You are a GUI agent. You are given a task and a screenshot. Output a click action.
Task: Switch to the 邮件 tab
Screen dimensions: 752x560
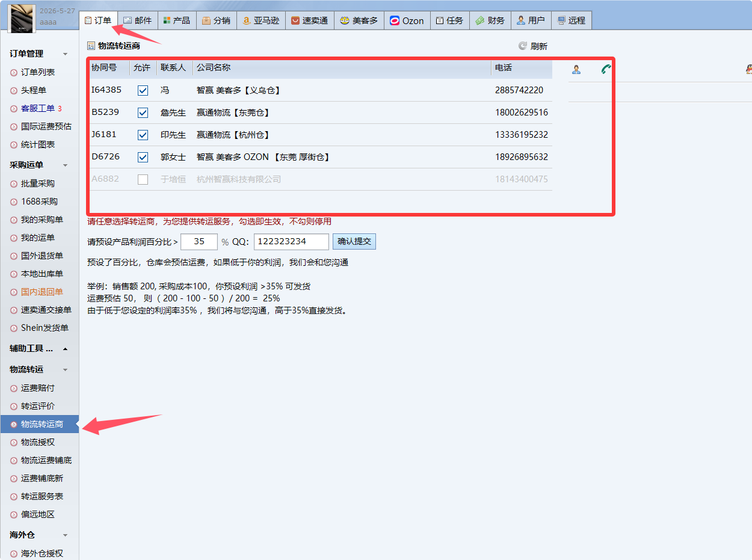pos(138,20)
